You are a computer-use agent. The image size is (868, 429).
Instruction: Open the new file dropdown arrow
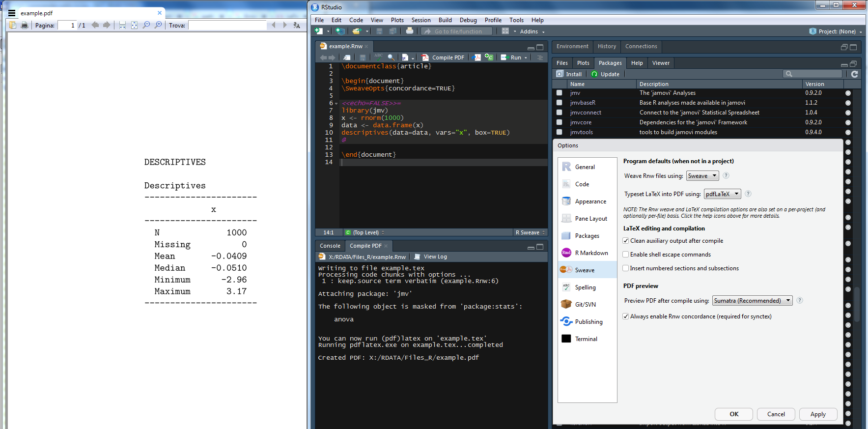coord(328,31)
